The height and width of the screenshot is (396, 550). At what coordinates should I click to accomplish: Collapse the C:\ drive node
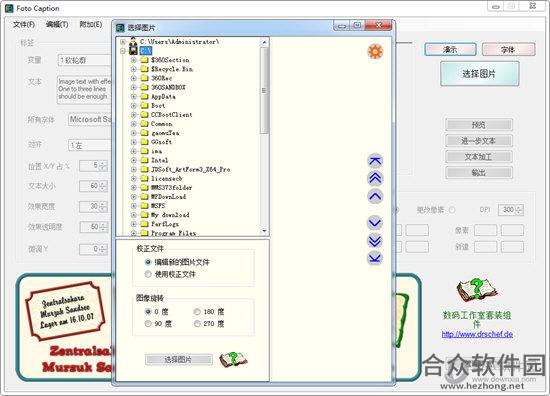pos(123,51)
